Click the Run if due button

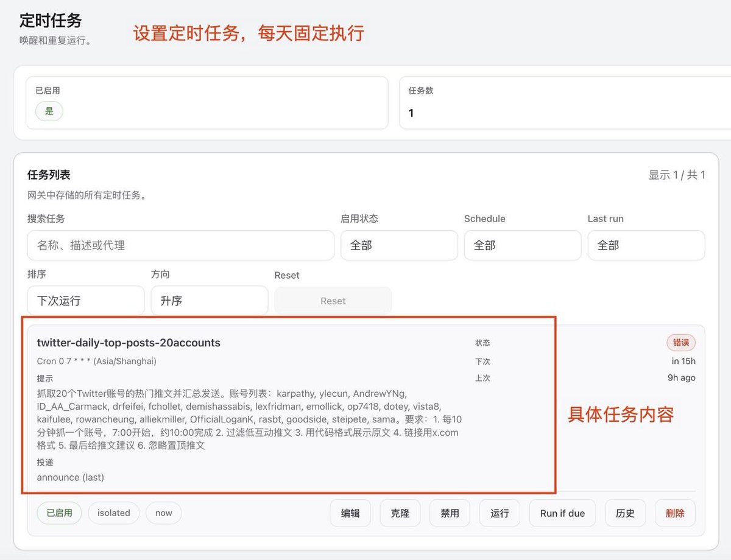tap(562, 513)
